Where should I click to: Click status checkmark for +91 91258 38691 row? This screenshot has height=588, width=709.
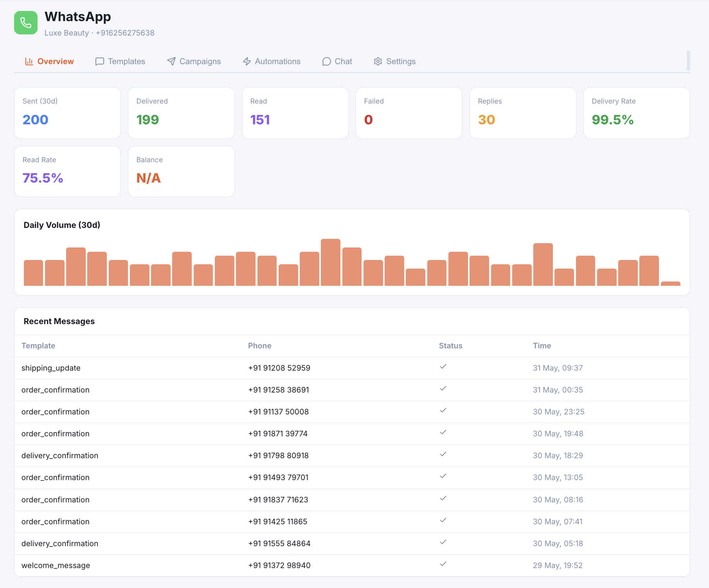tap(443, 389)
